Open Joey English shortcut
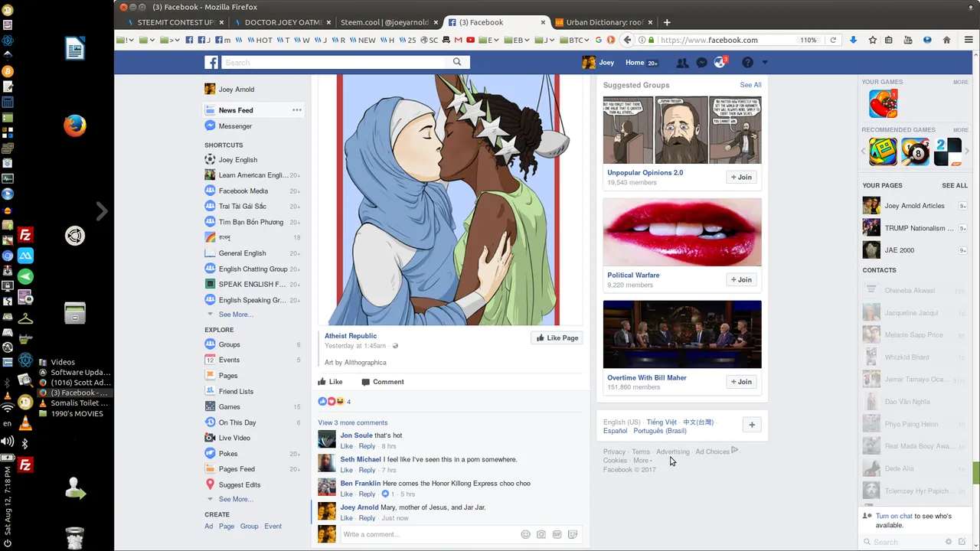This screenshot has height=551, width=980. 237,160
